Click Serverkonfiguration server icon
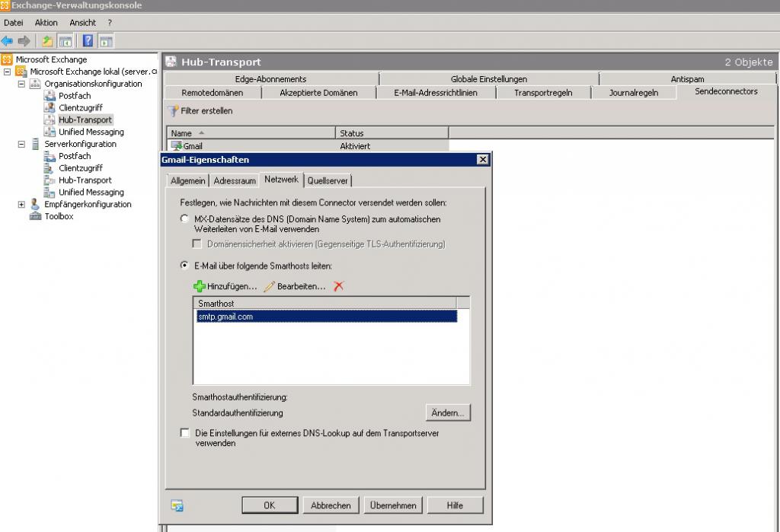The height and width of the screenshot is (532, 780). (35, 144)
